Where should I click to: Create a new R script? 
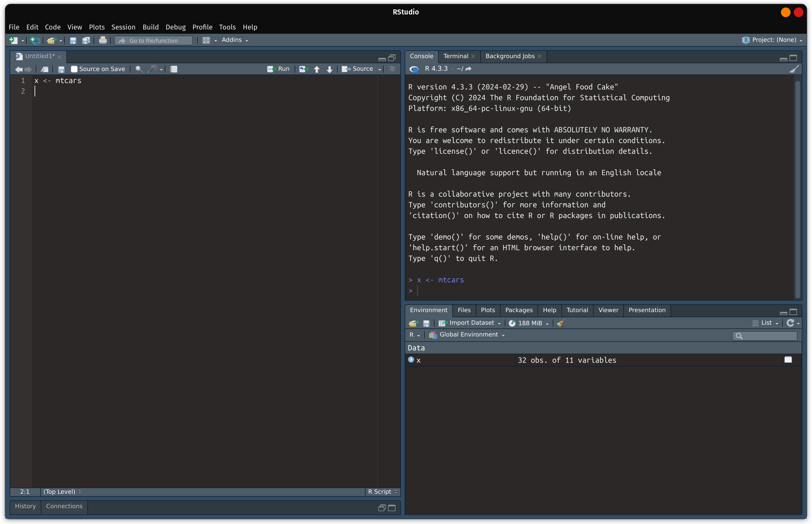(14, 40)
